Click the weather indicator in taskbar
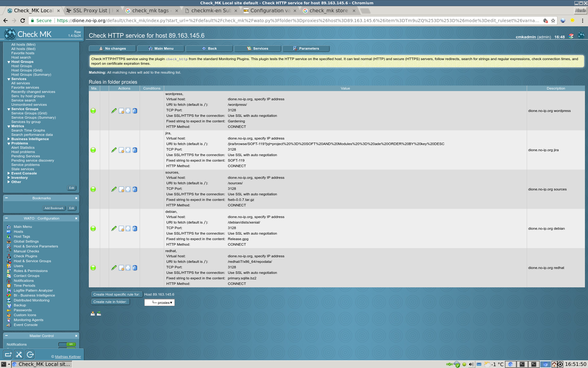The width and height of the screenshot is (588, 368). 494,364
